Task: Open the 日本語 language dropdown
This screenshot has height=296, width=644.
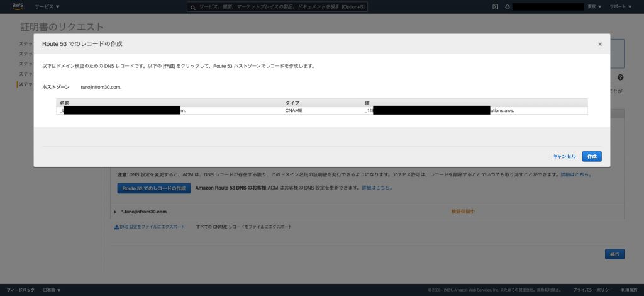Action: 52,290
